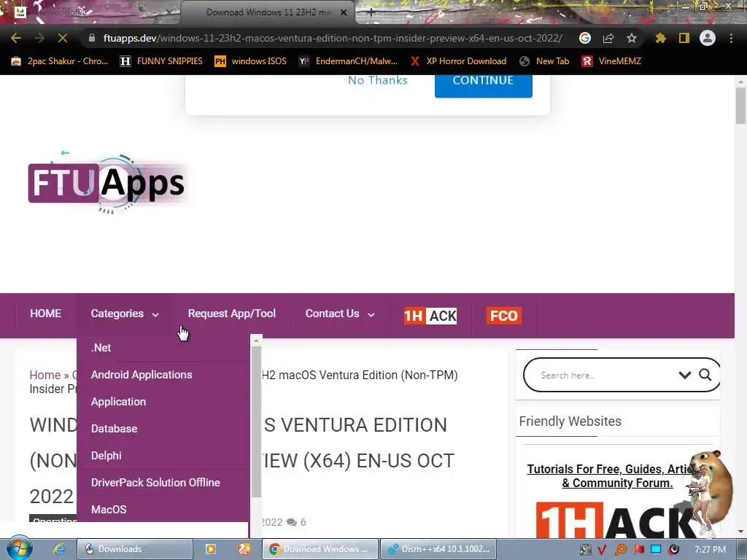The image size is (747, 560).
Task: Open the Chrome profile avatar
Action: tap(708, 38)
